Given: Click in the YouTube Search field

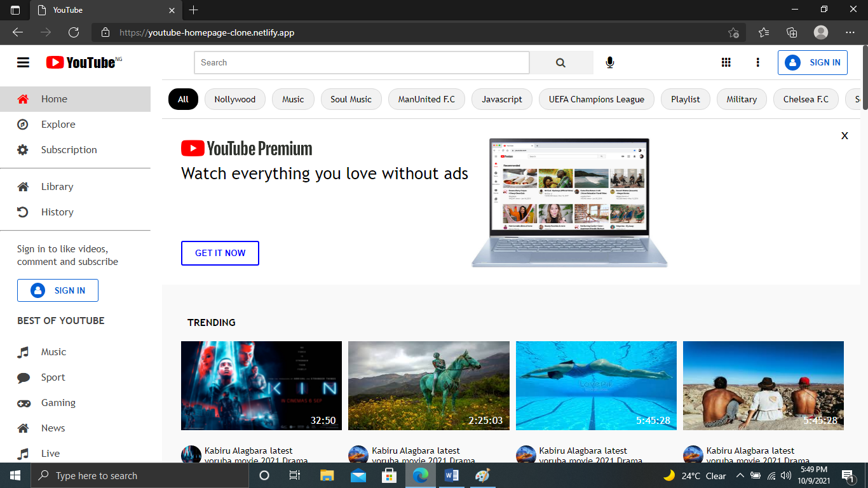Looking at the screenshot, I should [x=362, y=62].
